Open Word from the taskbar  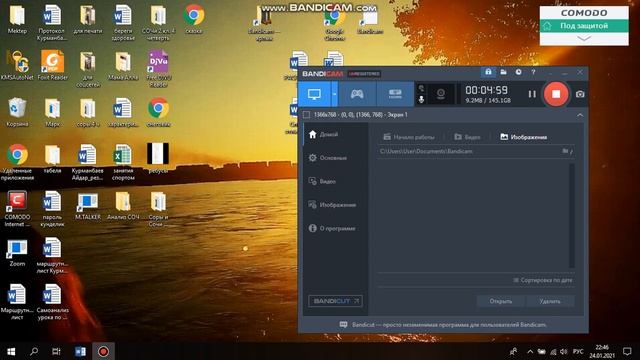[x=80, y=351]
